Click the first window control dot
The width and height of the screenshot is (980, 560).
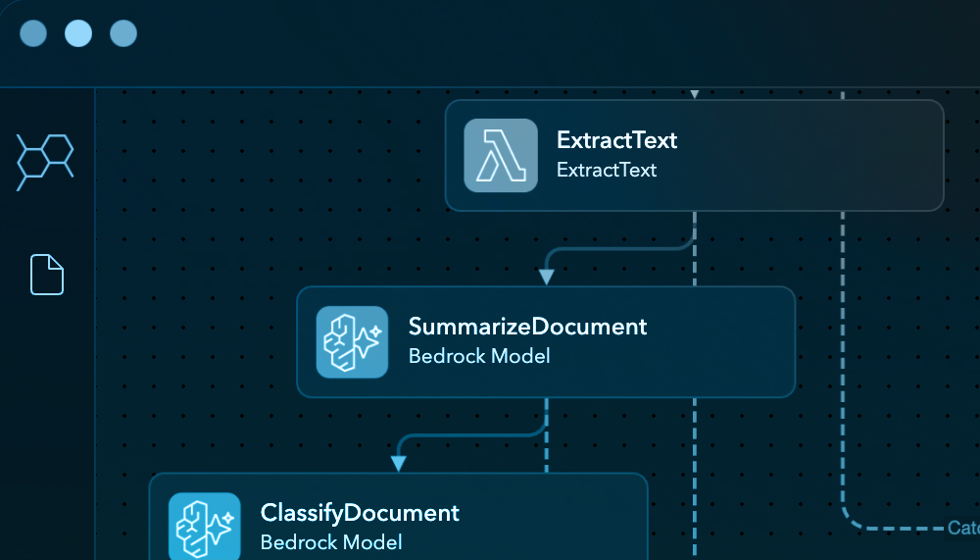tap(33, 33)
